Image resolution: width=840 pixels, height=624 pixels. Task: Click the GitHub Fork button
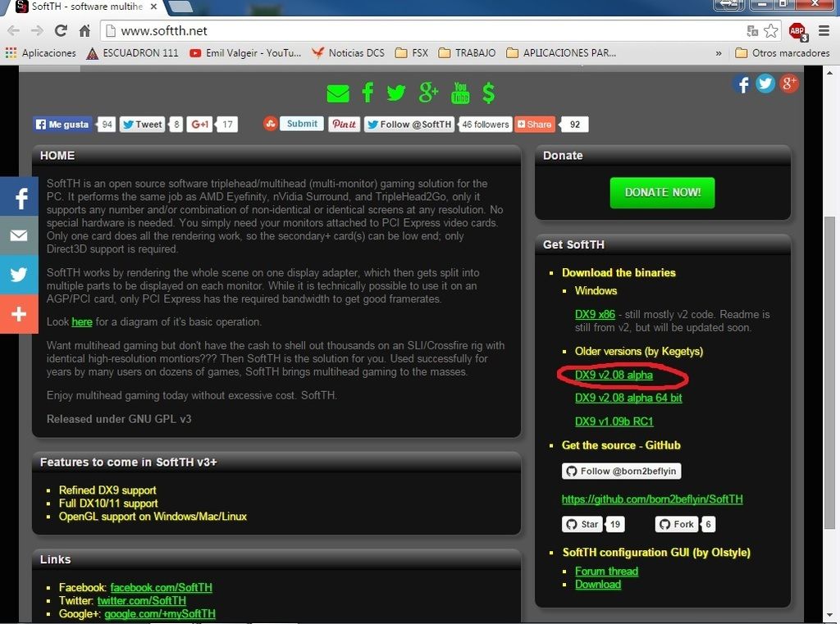pos(677,525)
